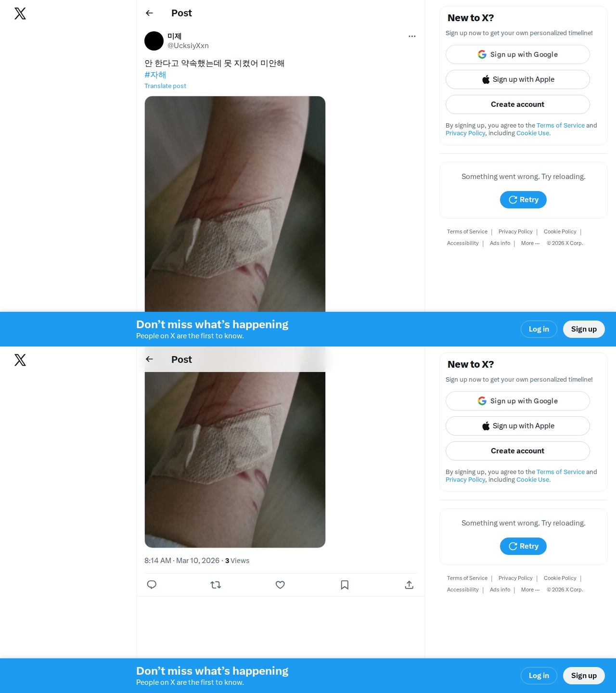Open the share post upload icon
The width and height of the screenshot is (616, 693).
409,585
